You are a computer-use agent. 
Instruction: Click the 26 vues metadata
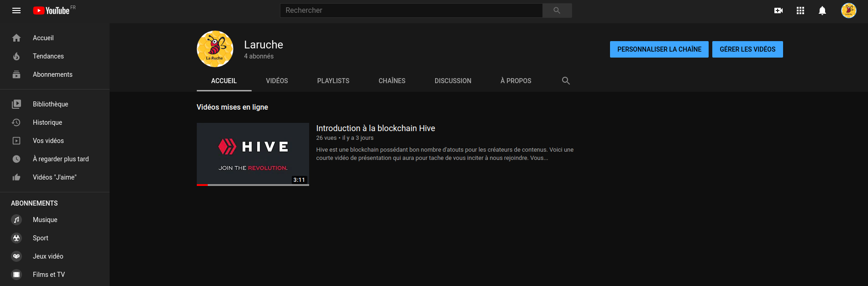(326, 138)
